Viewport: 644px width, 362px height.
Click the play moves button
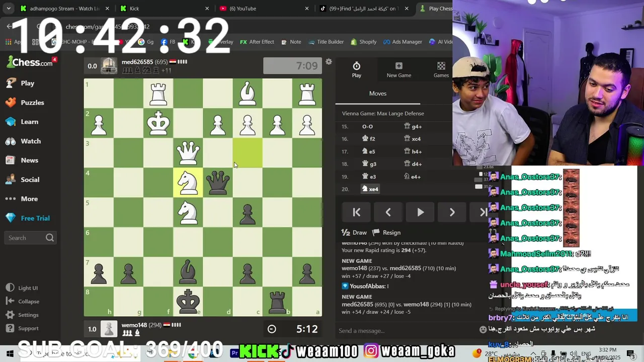coord(420,213)
